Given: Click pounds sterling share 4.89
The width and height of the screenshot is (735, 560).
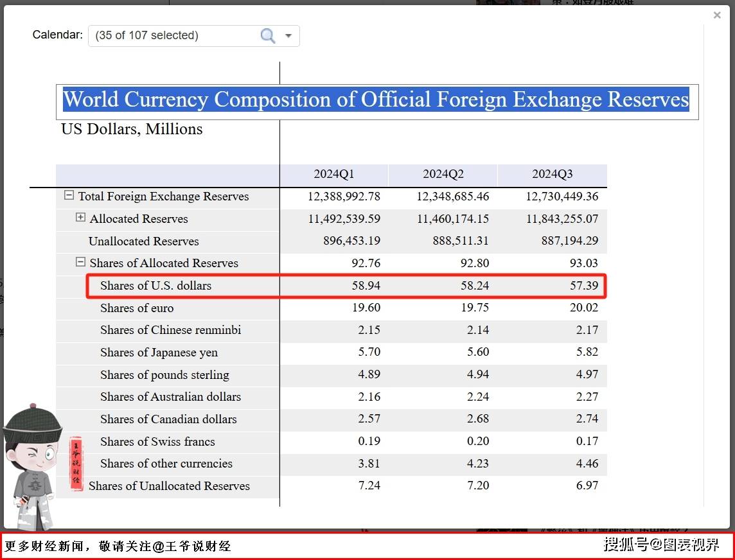Looking at the screenshot, I should (369, 375).
